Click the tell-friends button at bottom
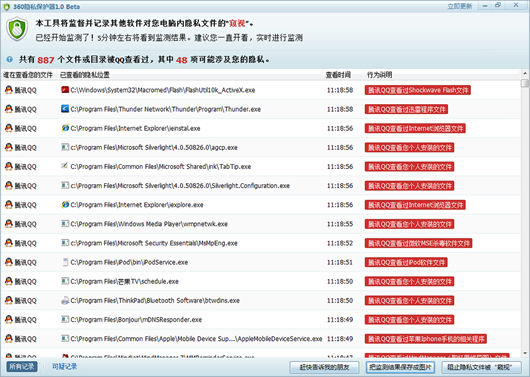Image resolution: width=530 pixels, height=377 pixels. [x=324, y=367]
